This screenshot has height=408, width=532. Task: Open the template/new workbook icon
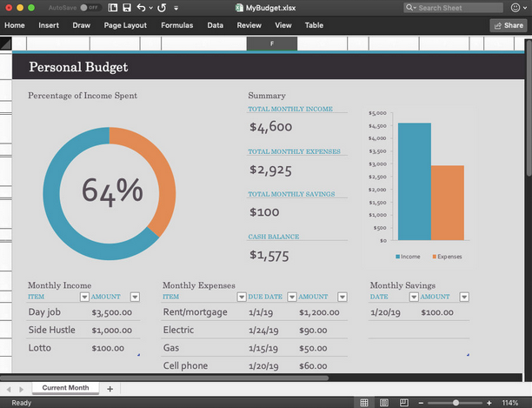(x=113, y=8)
